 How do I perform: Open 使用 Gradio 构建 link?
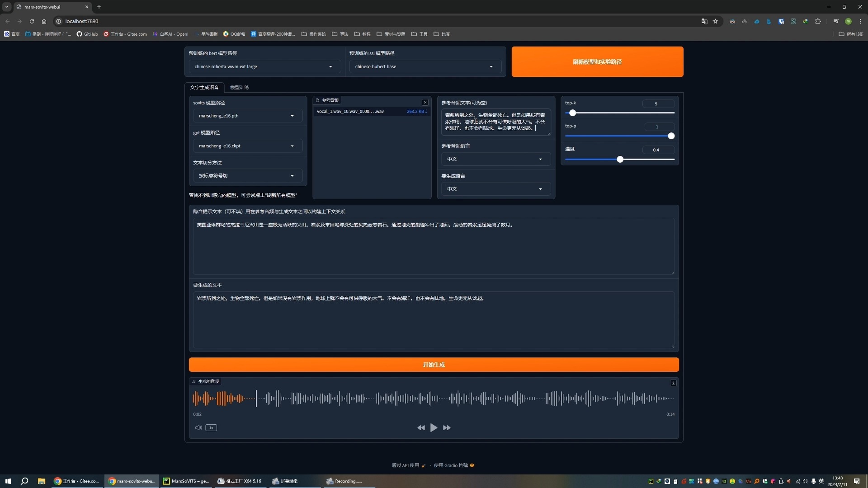tap(454, 465)
